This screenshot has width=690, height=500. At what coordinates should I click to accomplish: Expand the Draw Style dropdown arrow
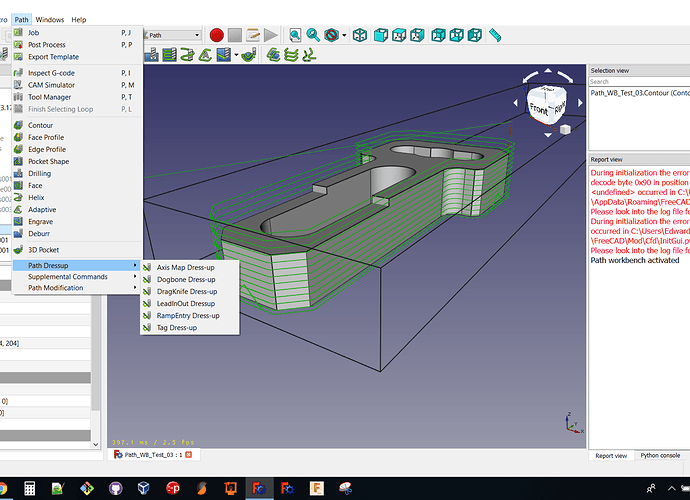pos(344,35)
